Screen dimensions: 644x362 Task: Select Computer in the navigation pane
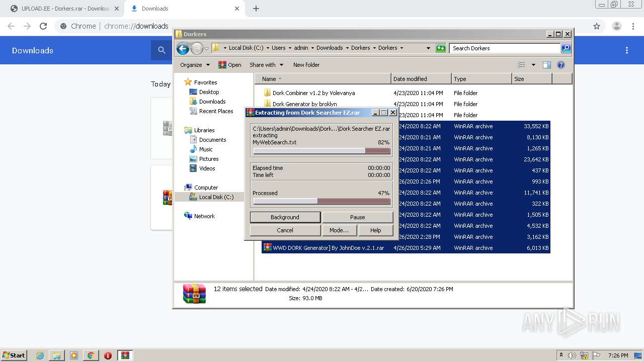point(206,188)
